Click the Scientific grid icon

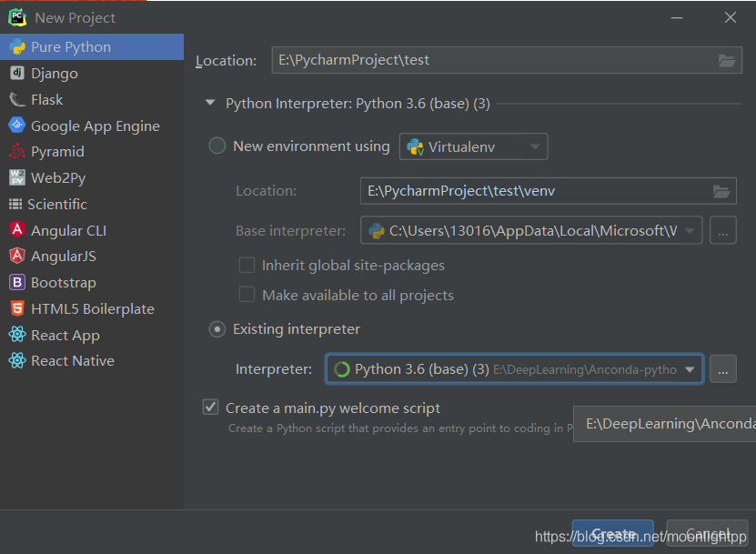[15, 204]
